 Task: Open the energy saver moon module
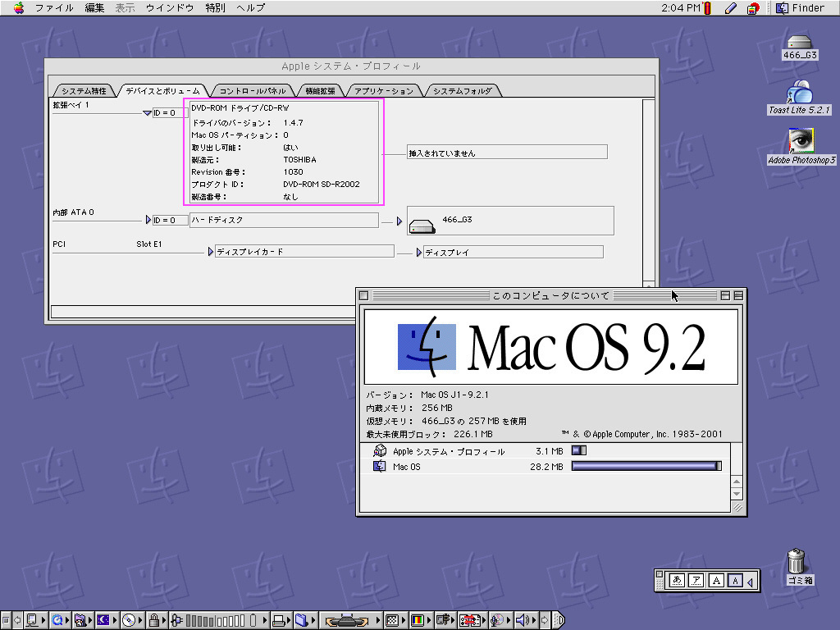(x=106, y=620)
